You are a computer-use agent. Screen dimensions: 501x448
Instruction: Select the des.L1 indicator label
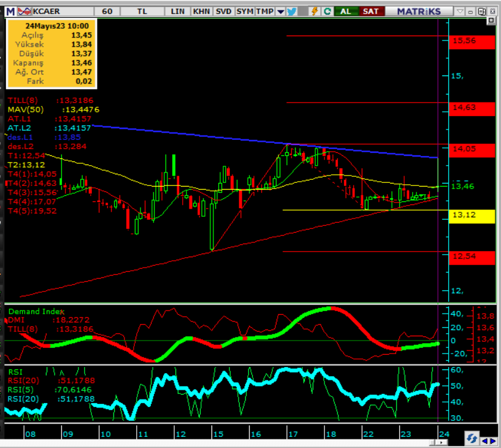(x=44, y=137)
